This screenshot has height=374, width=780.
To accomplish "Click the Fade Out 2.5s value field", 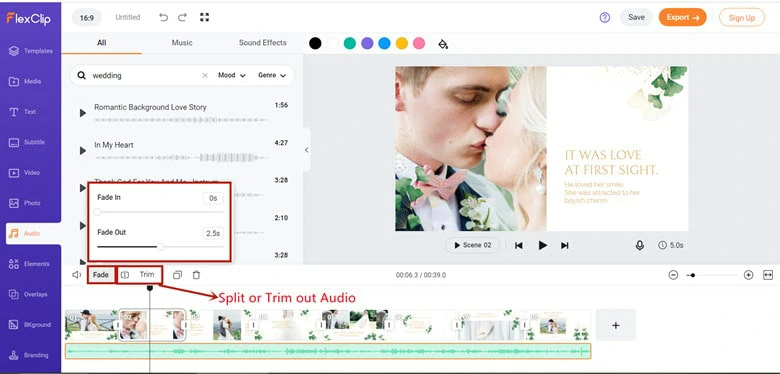I will (x=213, y=233).
